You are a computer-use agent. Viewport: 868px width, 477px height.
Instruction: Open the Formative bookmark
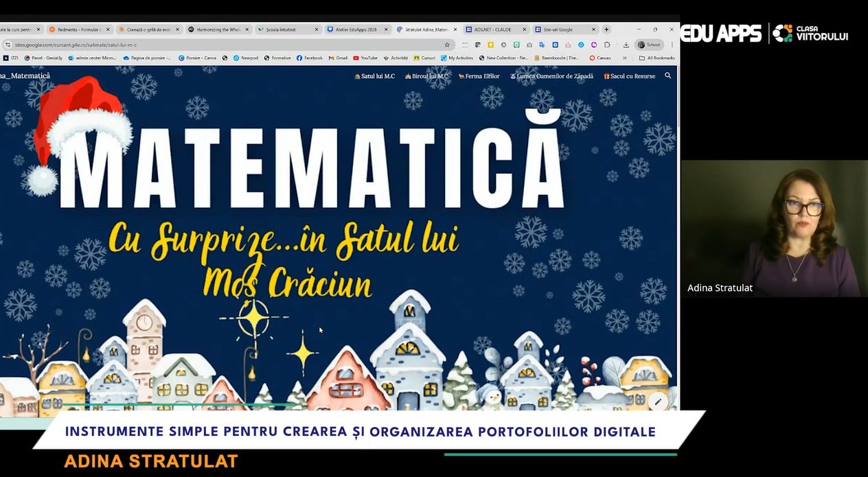click(277, 58)
